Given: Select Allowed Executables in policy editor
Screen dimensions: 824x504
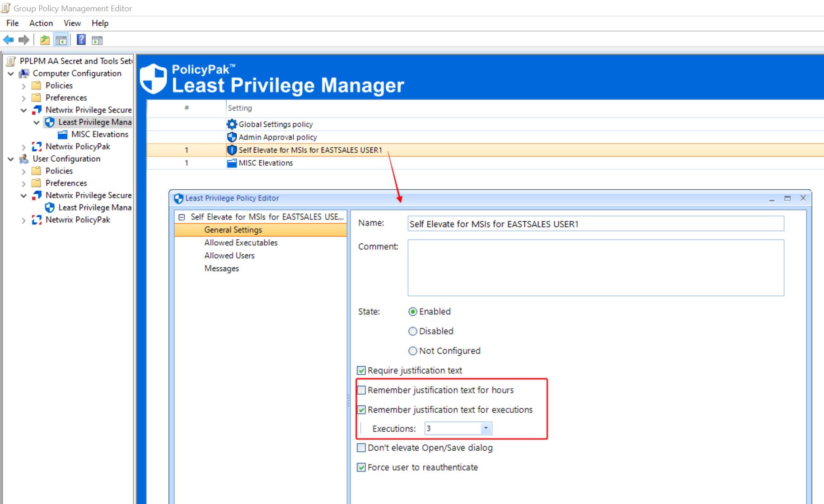Looking at the screenshot, I should [241, 243].
